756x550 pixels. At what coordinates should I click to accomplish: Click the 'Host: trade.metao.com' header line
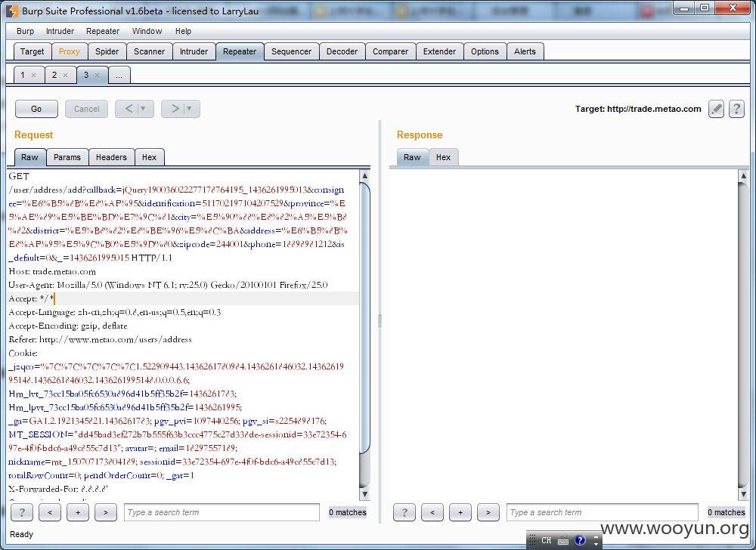(52, 271)
